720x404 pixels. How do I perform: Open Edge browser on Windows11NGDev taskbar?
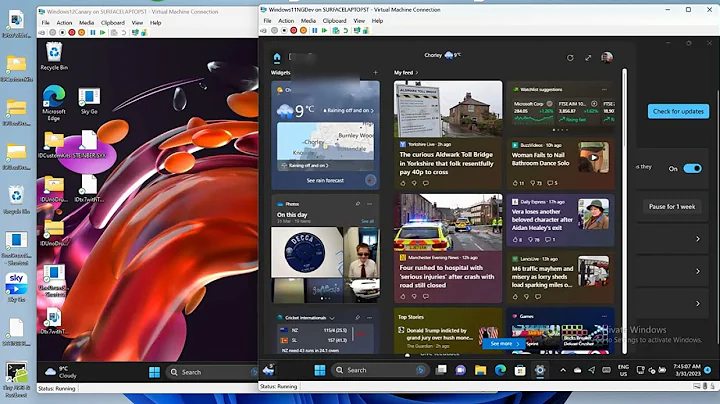(x=500, y=370)
